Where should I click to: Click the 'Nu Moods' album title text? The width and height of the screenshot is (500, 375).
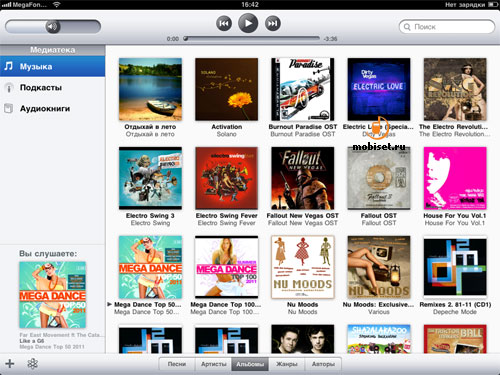pyautogui.click(x=303, y=304)
